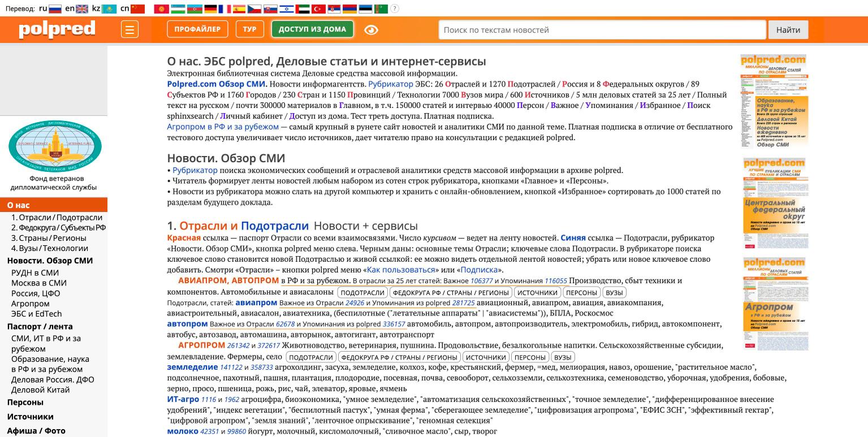Select the Kazakhstan flag translation

coord(110,8)
